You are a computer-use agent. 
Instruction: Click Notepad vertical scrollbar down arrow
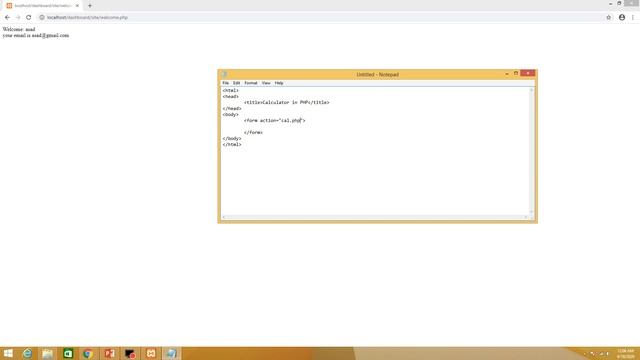[531, 211]
